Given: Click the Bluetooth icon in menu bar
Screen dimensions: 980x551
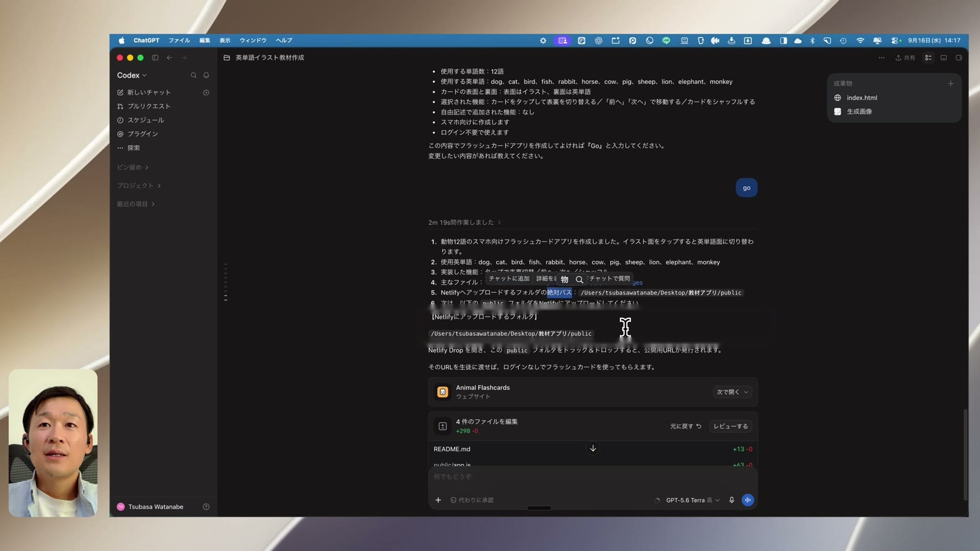Looking at the screenshot, I should [813, 40].
